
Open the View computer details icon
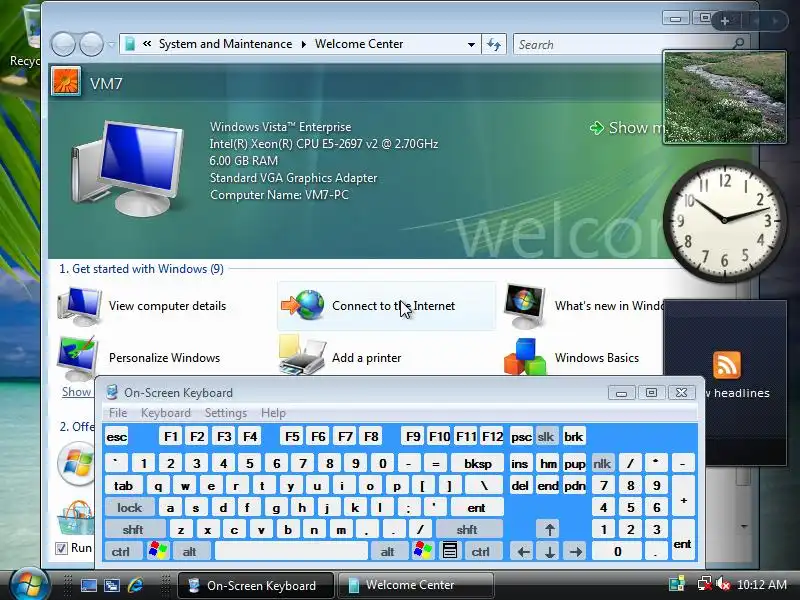point(80,306)
